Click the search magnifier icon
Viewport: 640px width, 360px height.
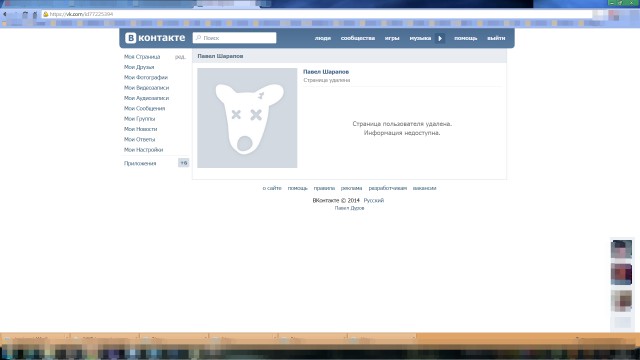(198, 38)
